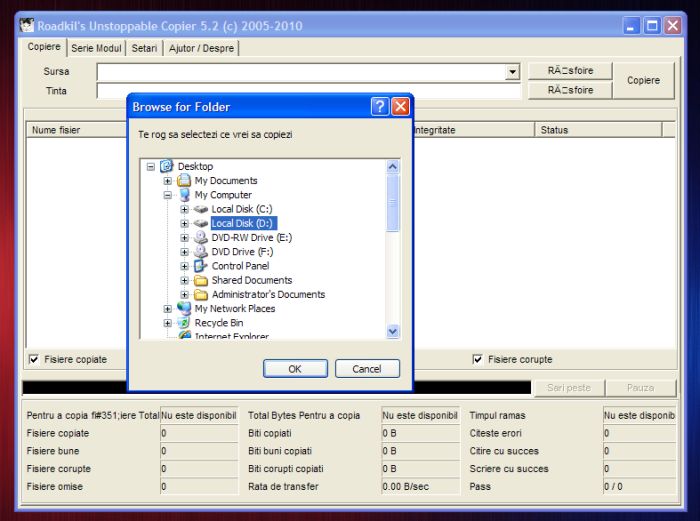Click the Administrator's Documents folder icon
Screen dimensions: 700x521
[x=201, y=295]
